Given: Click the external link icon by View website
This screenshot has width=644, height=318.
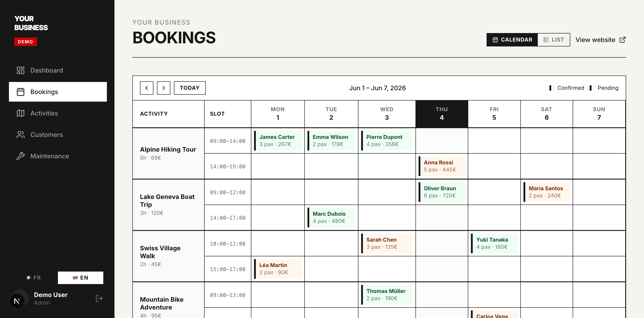Looking at the screenshot, I should click(x=623, y=40).
